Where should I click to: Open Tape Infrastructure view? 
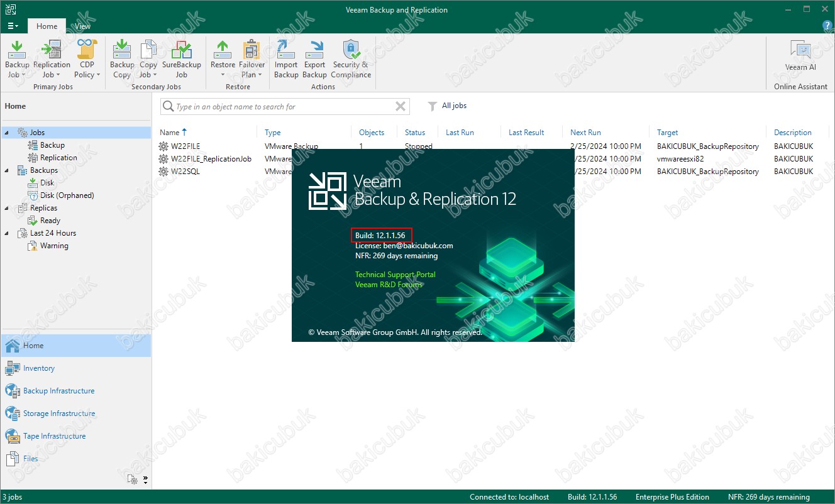point(76,436)
